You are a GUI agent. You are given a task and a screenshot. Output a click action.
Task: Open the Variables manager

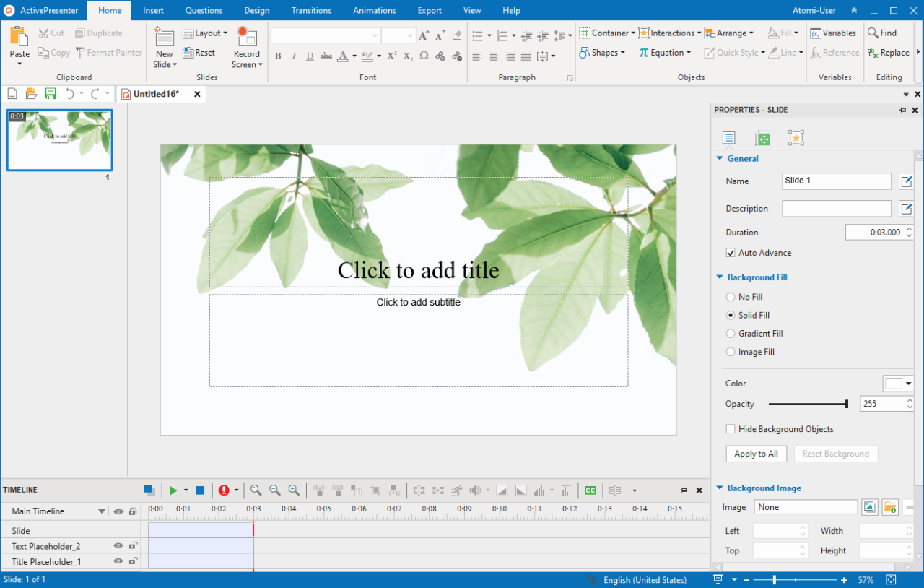click(x=834, y=33)
